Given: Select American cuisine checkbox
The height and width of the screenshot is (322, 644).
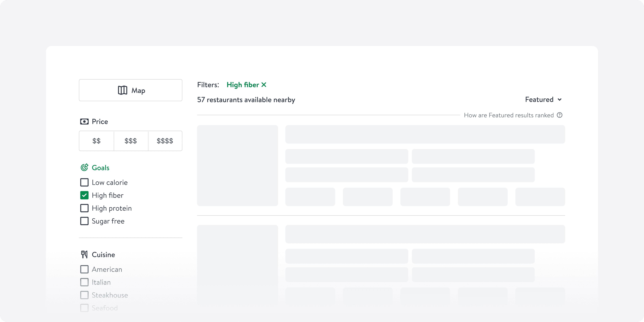Looking at the screenshot, I should tap(84, 269).
